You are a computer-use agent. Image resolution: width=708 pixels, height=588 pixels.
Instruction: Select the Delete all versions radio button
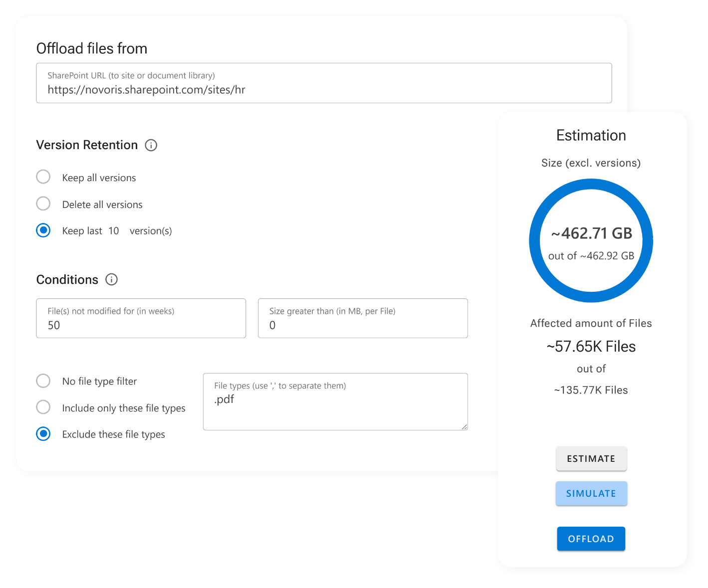[x=43, y=204]
